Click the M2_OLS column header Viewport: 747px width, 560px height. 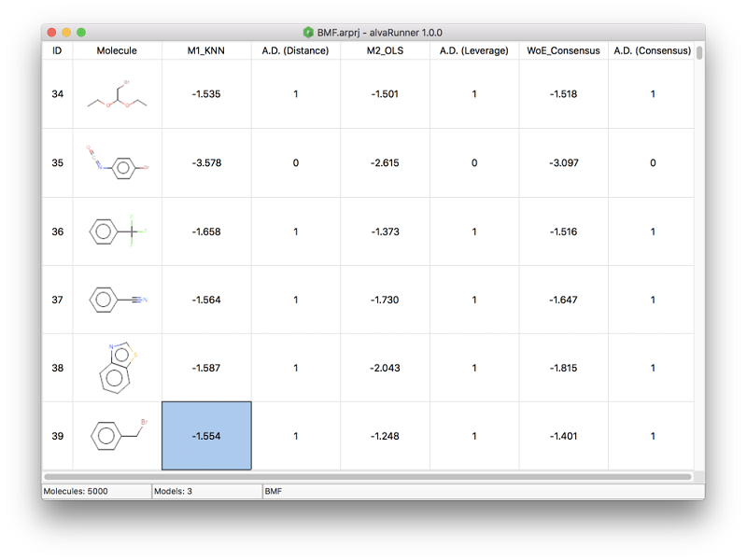(x=385, y=50)
